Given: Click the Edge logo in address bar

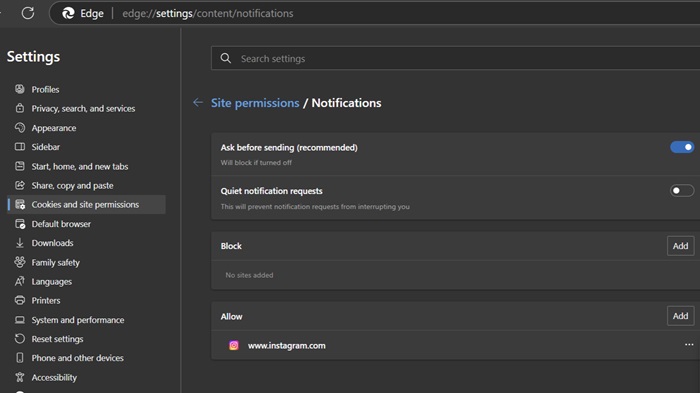Looking at the screenshot, I should pos(68,13).
